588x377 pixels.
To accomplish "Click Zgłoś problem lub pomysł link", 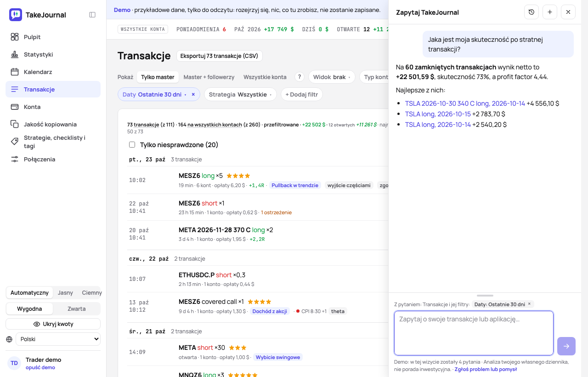I will [486, 369].
